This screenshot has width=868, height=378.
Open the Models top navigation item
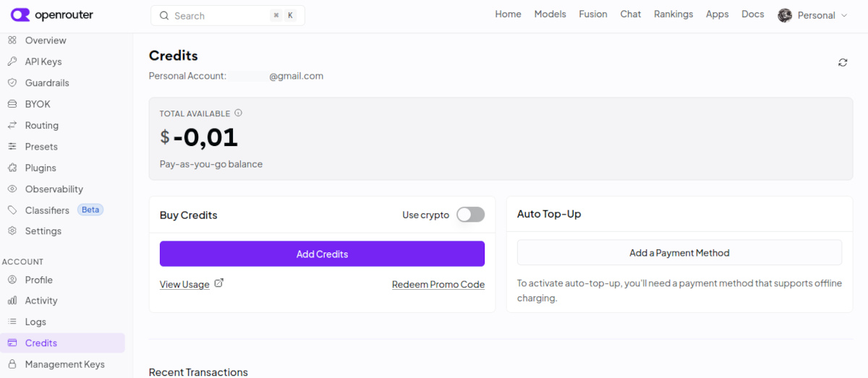pyautogui.click(x=550, y=14)
